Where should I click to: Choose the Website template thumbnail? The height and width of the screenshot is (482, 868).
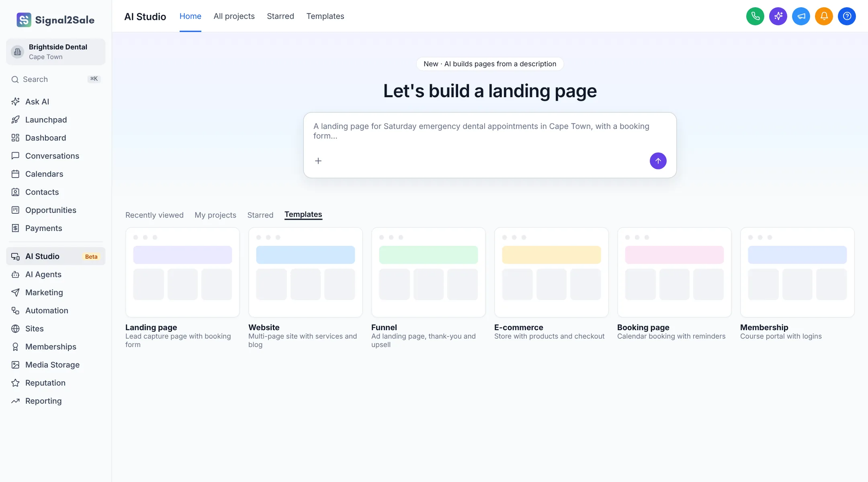[x=305, y=272]
